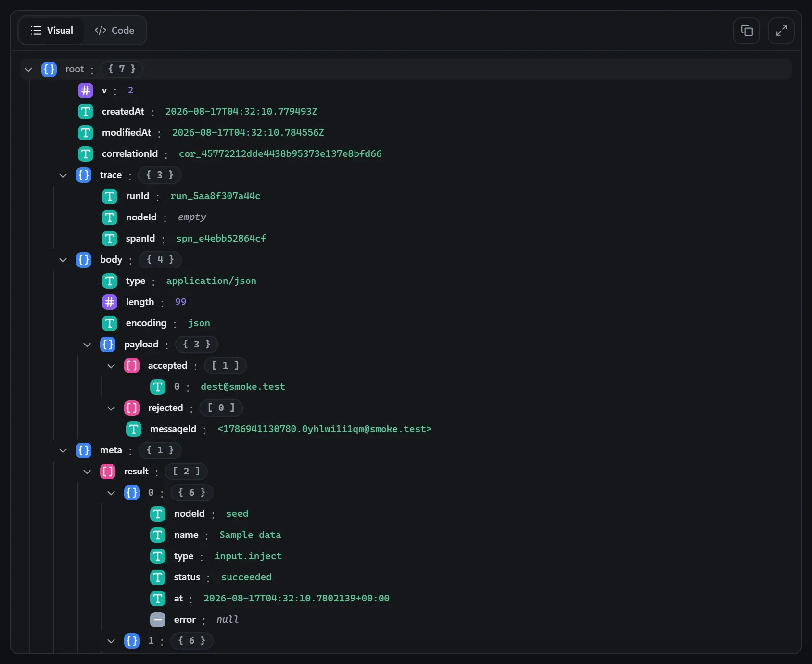Click the length value 99
Screen dimensions: 812x664
[181, 302]
